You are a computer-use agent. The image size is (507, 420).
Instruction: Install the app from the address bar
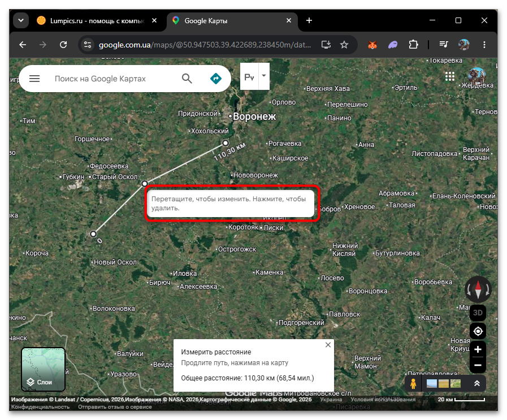[x=326, y=45]
